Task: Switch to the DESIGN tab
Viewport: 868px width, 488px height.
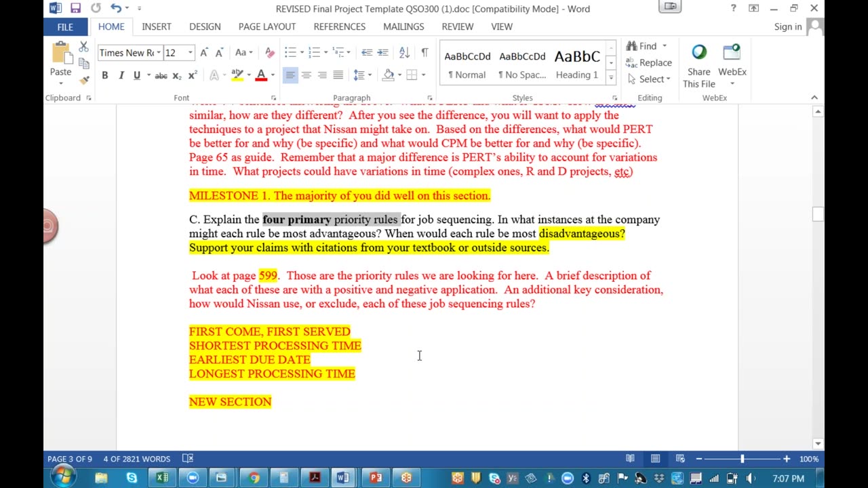Action: (x=205, y=26)
